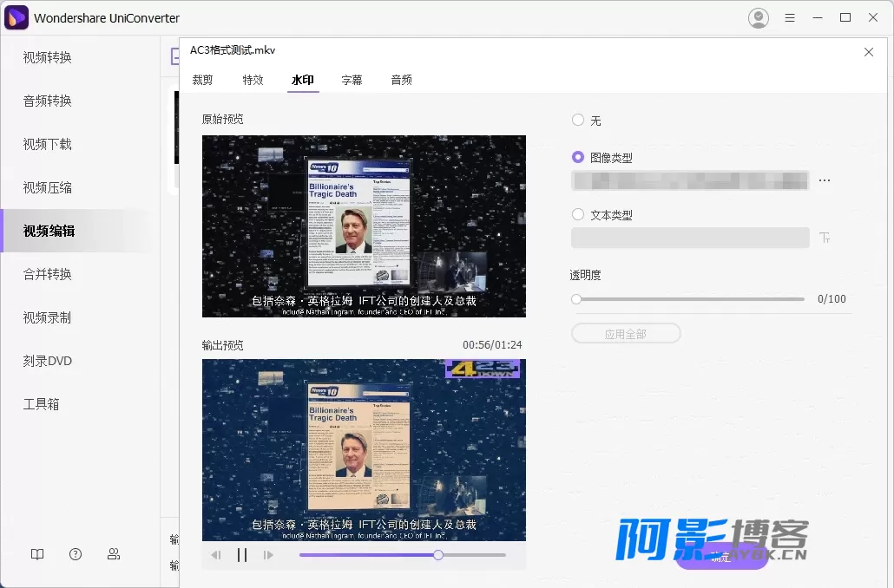Viewport: 894px width, 588px height.
Task: Open 视频转换 in the sidebar
Action: click(48, 57)
